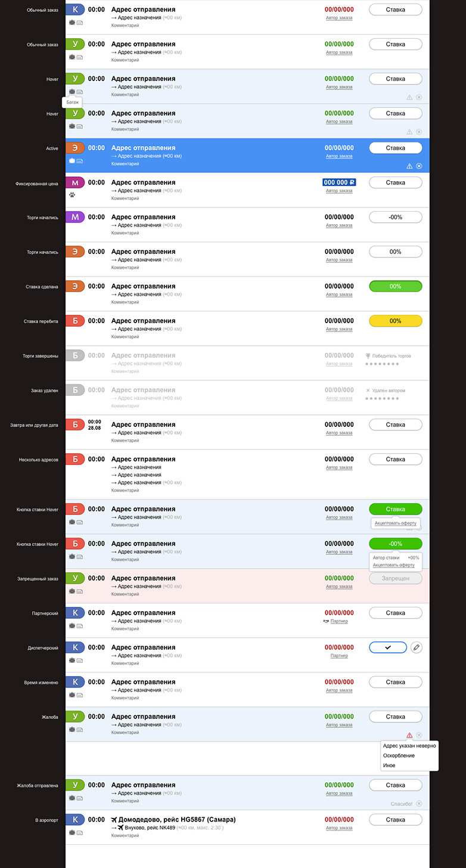466x868 pixels.
Task: Close the Спасибо! notice with the X icon
Action: click(419, 804)
